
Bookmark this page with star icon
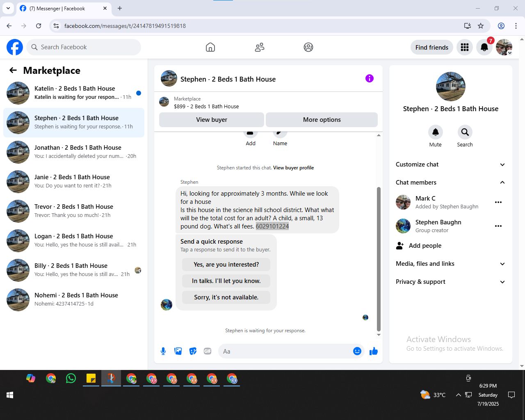481,26
